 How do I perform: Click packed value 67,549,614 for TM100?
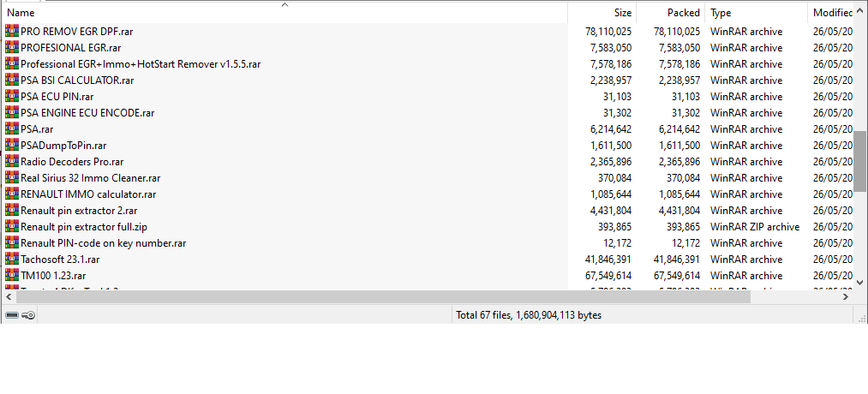[677, 276]
